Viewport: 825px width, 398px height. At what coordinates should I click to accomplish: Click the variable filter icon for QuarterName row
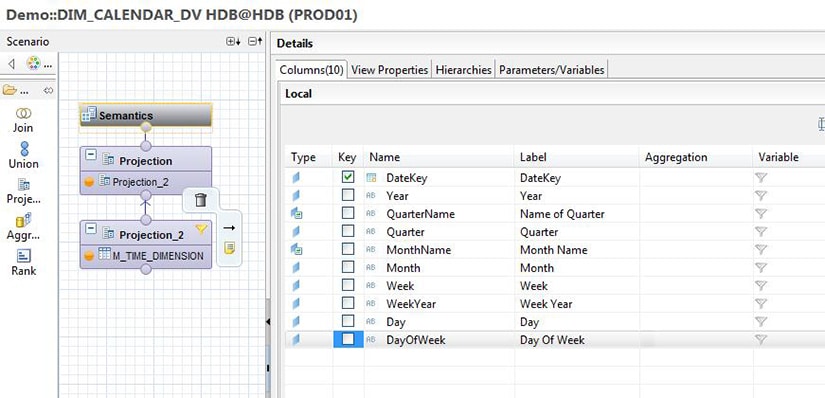[x=760, y=214]
